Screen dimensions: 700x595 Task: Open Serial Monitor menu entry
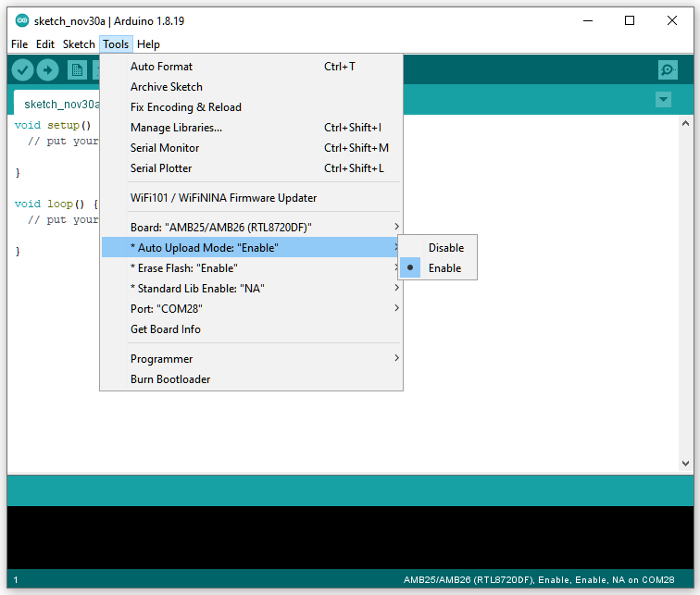tap(252, 148)
